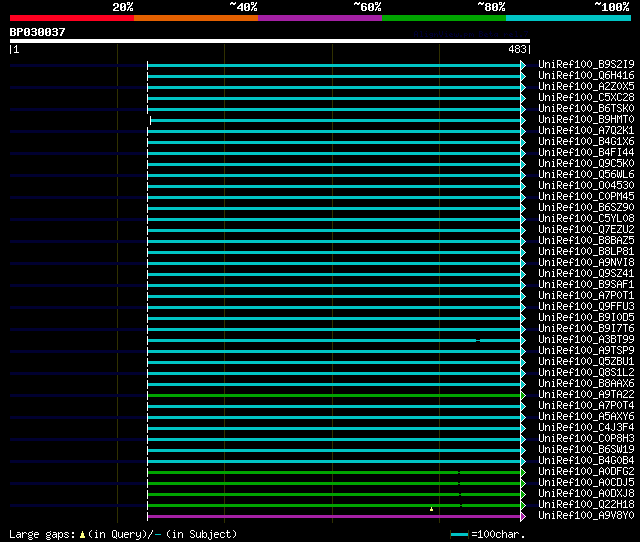Click the white BP030037 query sequence bar
The width and height of the screenshot is (640, 542).
[270, 41]
